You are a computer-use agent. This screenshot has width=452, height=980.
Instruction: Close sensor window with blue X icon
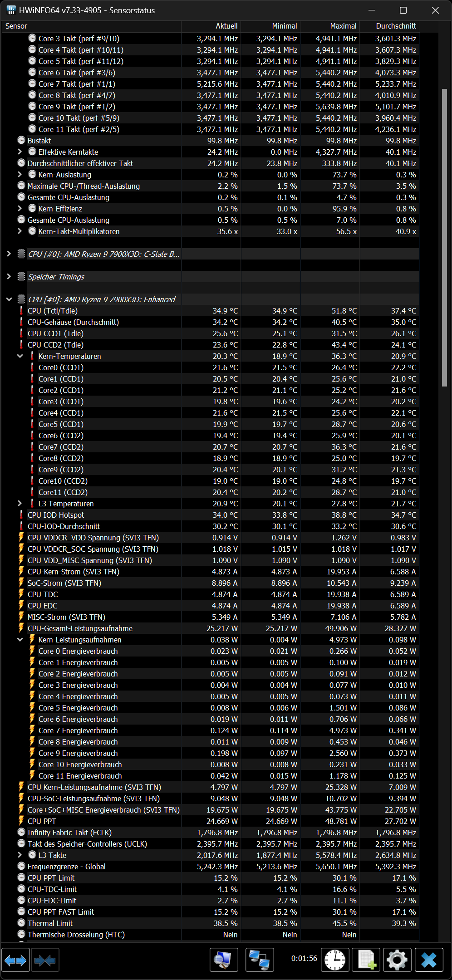[x=429, y=960]
